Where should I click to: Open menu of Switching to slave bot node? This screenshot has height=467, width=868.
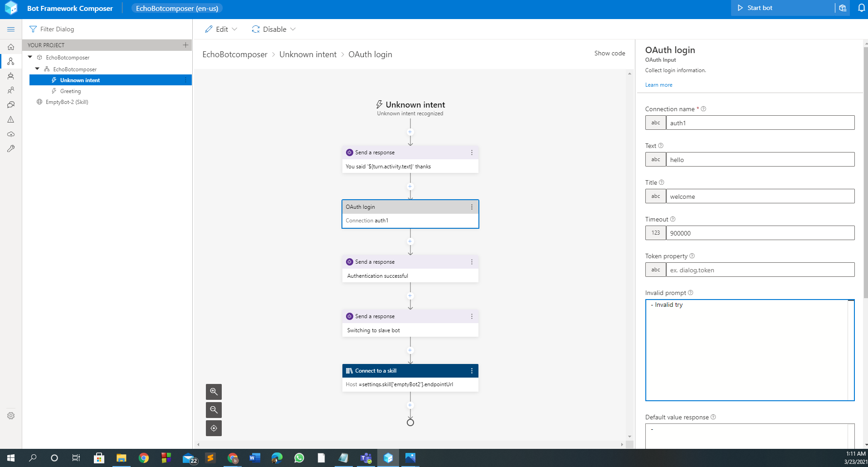pyautogui.click(x=472, y=316)
